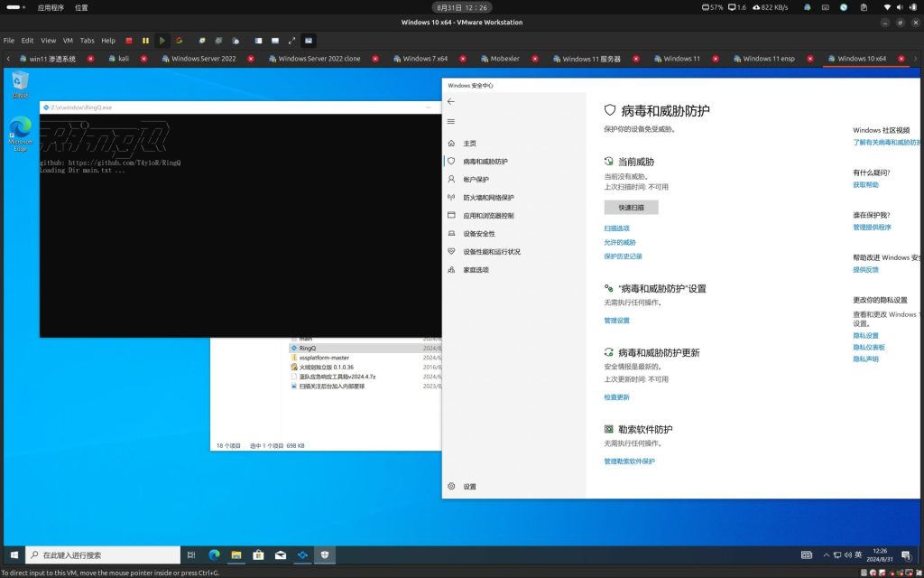Screen dimensions: 924x578
Task: Open the Windows Start menu
Action: pos(14,555)
